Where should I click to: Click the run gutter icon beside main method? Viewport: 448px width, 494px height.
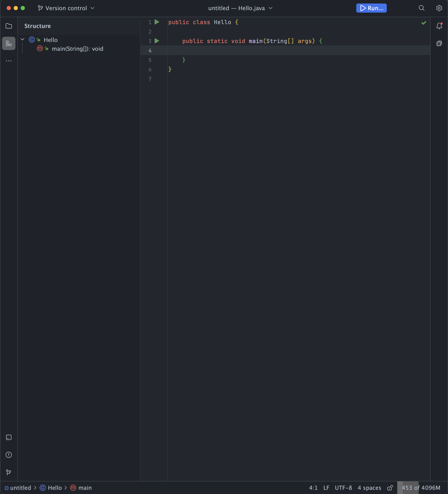click(x=157, y=41)
